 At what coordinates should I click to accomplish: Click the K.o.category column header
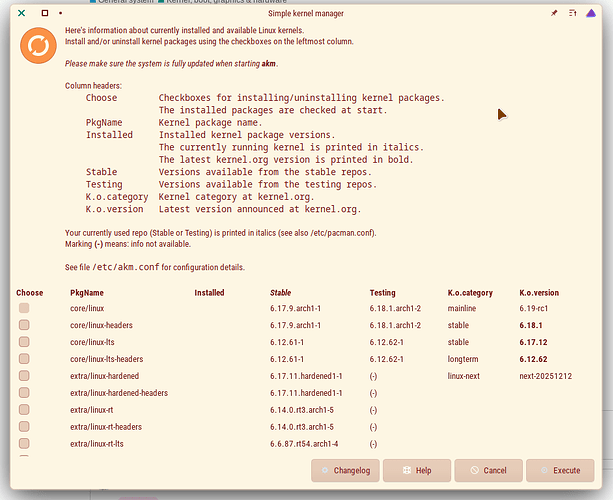click(470, 293)
